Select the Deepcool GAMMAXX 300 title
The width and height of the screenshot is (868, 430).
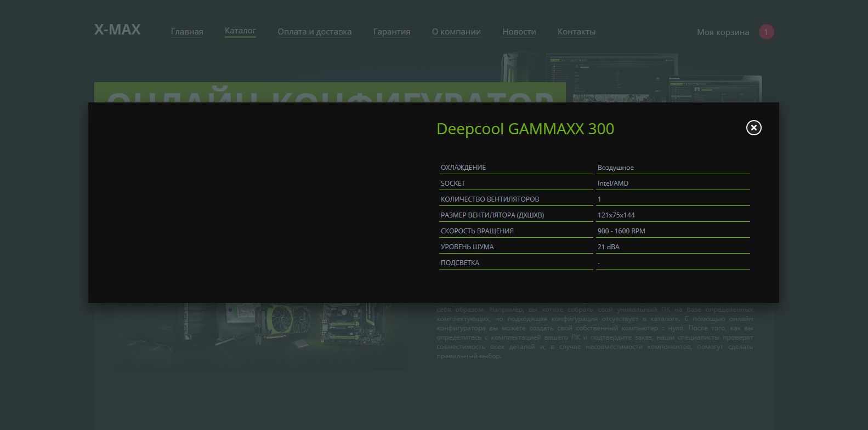525,129
